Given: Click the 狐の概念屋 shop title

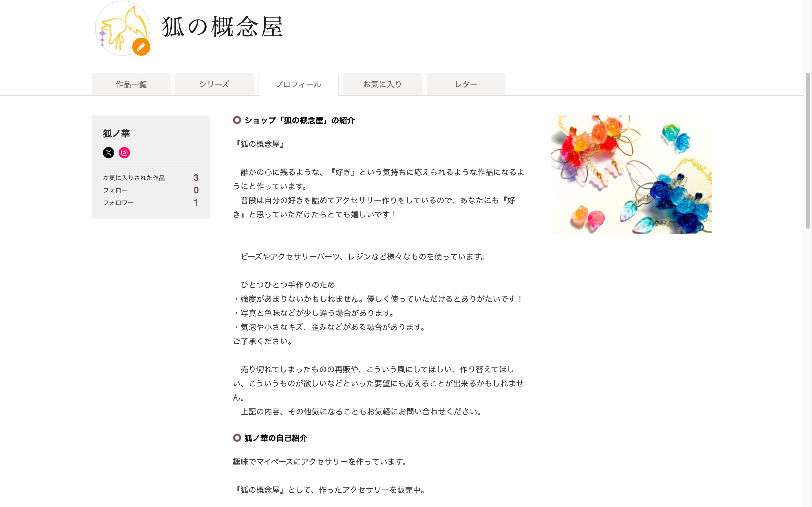Looking at the screenshot, I should (x=222, y=27).
